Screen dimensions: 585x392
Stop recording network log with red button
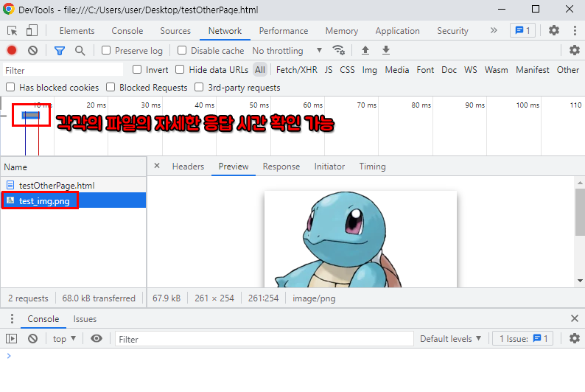click(12, 50)
